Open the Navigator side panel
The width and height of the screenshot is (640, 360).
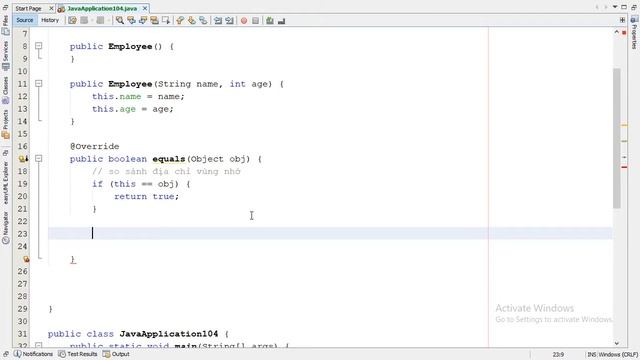5,227
